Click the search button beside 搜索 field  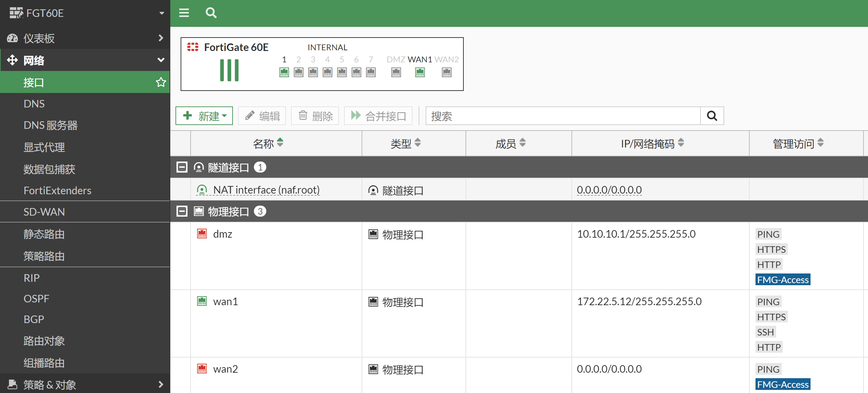[x=712, y=116]
